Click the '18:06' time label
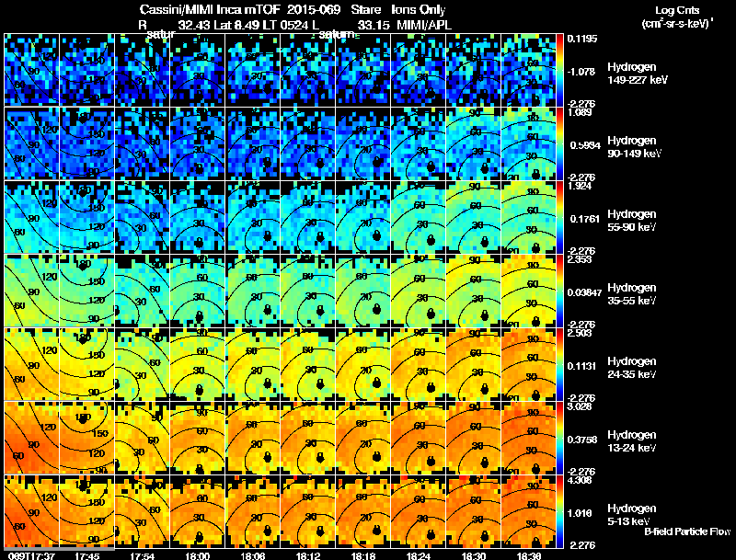Image resolution: width=736 pixels, height=560 pixels. (252, 555)
